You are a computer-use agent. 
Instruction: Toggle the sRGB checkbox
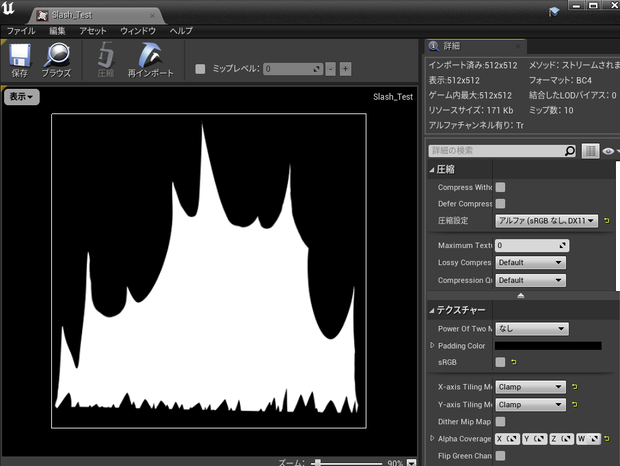(x=500, y=362)
